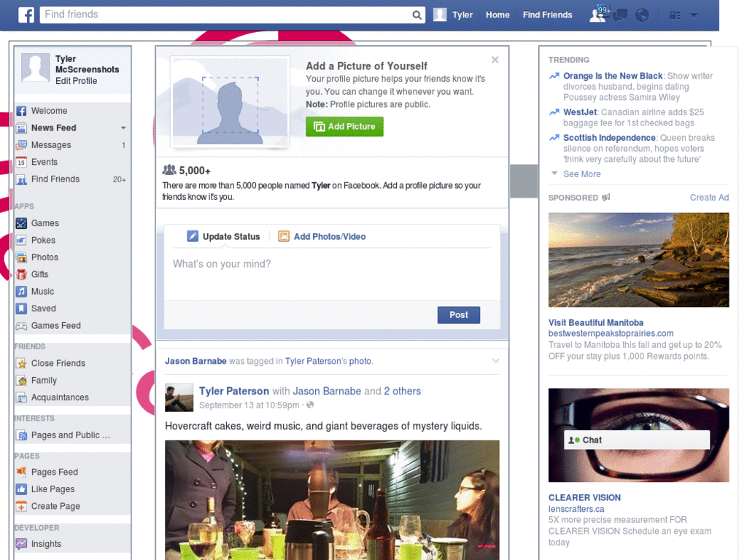The width and height of the screenshot is (747, 560).
Task: Click the September 13 at 10:59pm timestamp
Action: point(249,405)
